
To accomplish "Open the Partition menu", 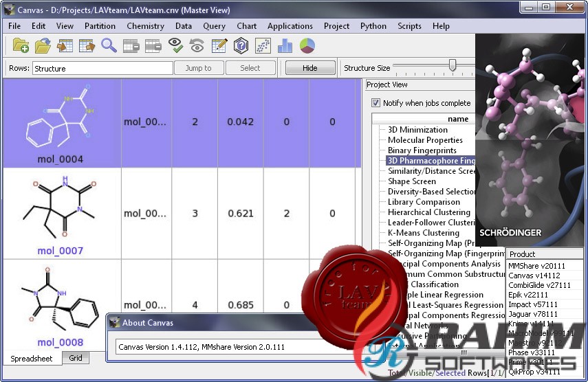I will point(100,26).
